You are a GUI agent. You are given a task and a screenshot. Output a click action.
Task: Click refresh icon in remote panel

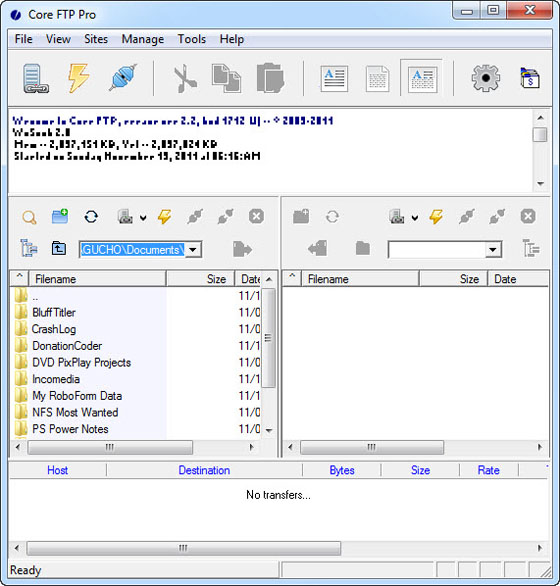(332, 217)
